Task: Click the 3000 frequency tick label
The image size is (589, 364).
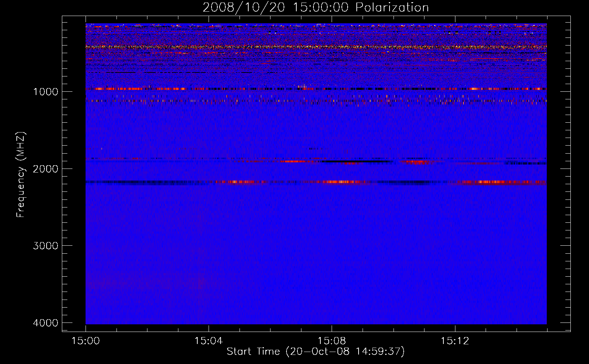Action: (x=46, y=246)
